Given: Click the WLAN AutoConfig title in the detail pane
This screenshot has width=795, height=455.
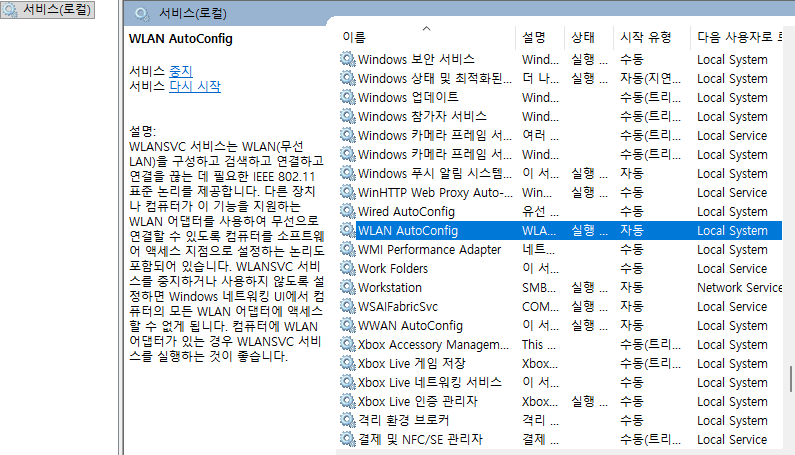Looking at the screenshot, I should [180, 39].
